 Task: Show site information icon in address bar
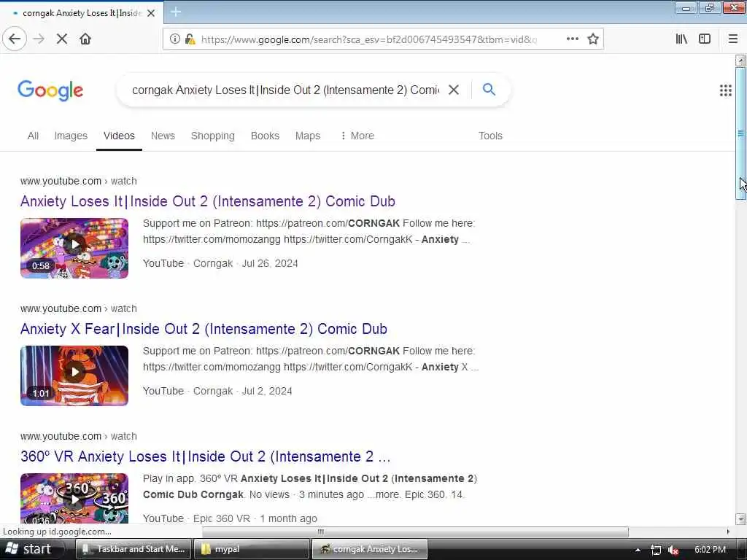click(175, 39)
